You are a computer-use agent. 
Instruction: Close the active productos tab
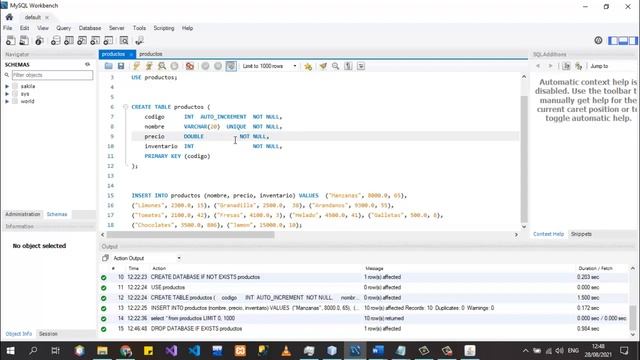click(131, 54)
